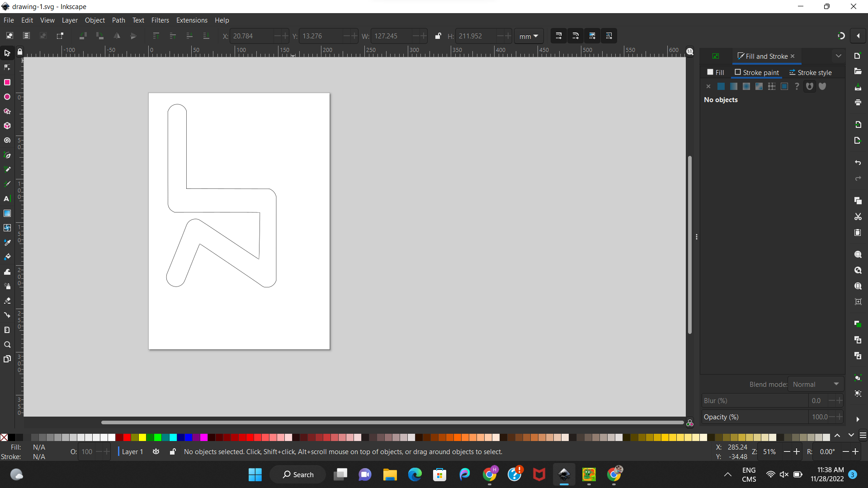The width and height of the screenshot is (868, 488).
Task: Click the Save document icon
Action: coord(858,87)
